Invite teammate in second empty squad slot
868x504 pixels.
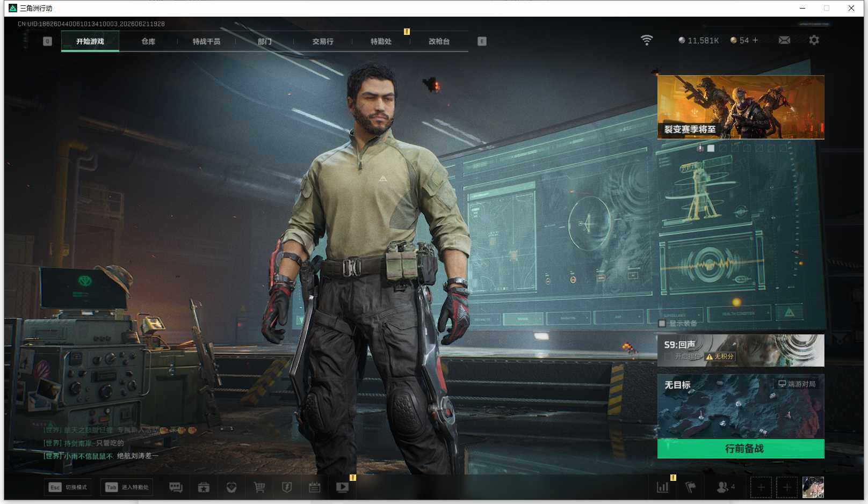coord(787,487)
